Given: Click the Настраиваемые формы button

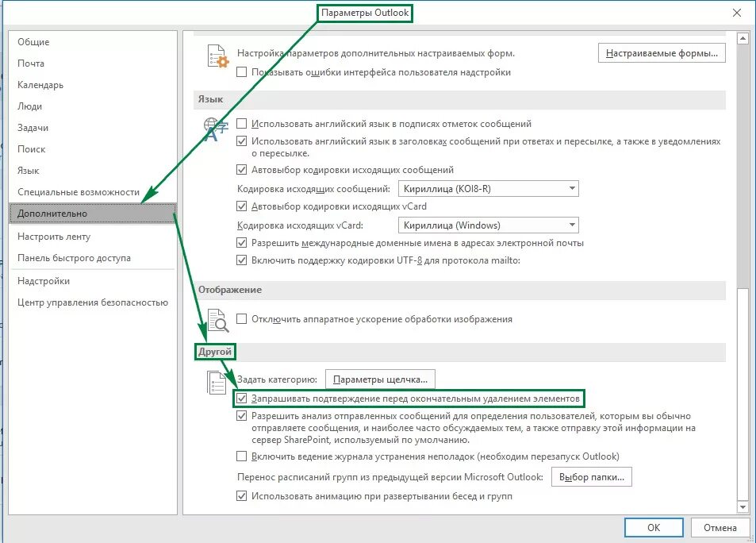Looking at the screenshot, I should pyautogui.click(x=662, y=53).
